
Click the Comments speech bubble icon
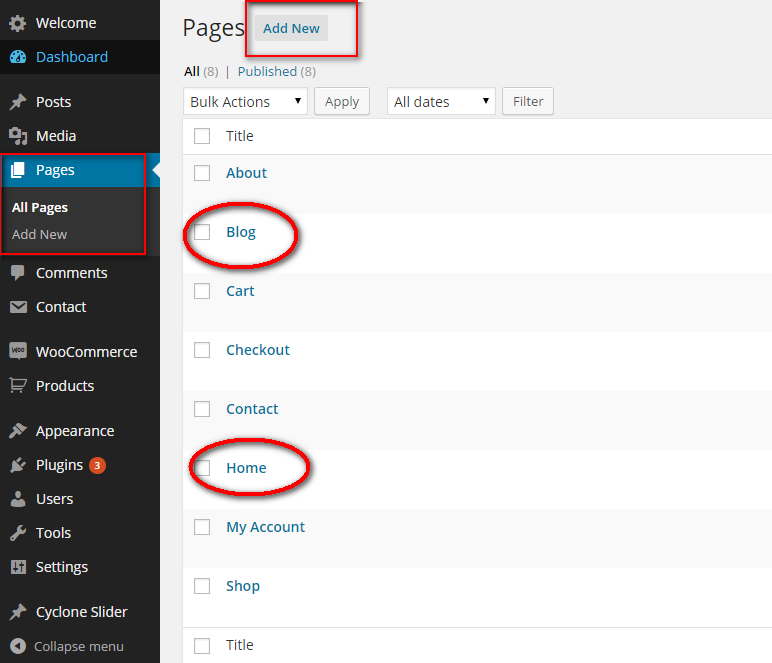[18, 273]
